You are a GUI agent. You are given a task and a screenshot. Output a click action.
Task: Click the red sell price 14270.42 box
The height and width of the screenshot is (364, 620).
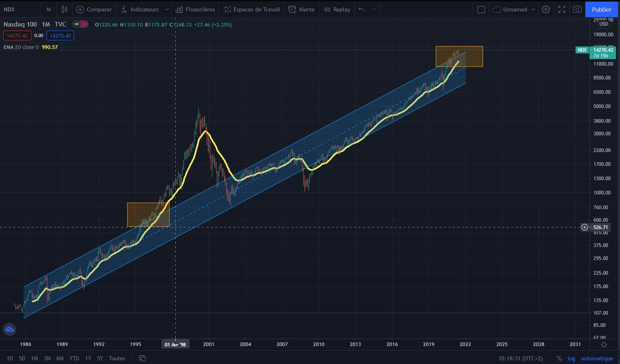(17, 35)
